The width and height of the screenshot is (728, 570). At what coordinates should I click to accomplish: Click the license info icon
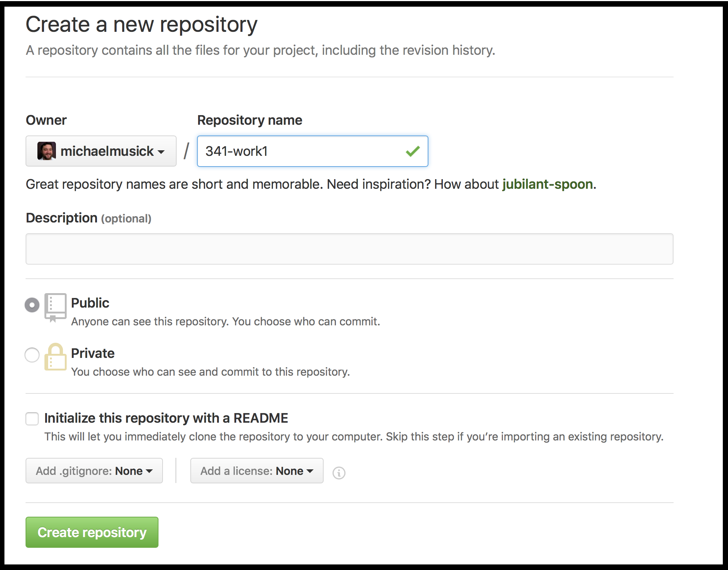point(339,473)
